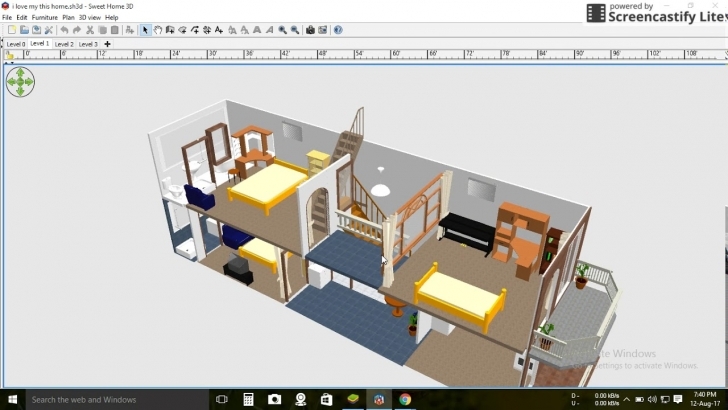This screenshot has width=728, height=410.
Task: Select the Create polylines tool
Action: tap(195, 30)
